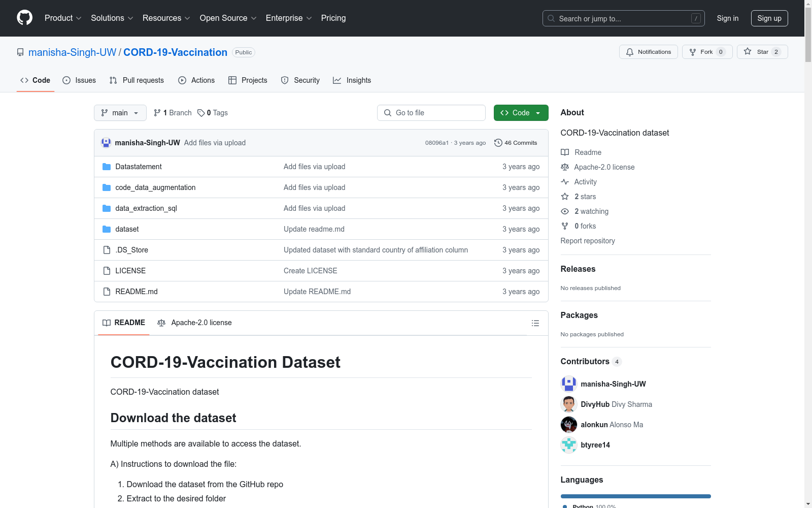812x508 pixels.
Task: Click the LICENSE file icon
Action: coord(107,271)
